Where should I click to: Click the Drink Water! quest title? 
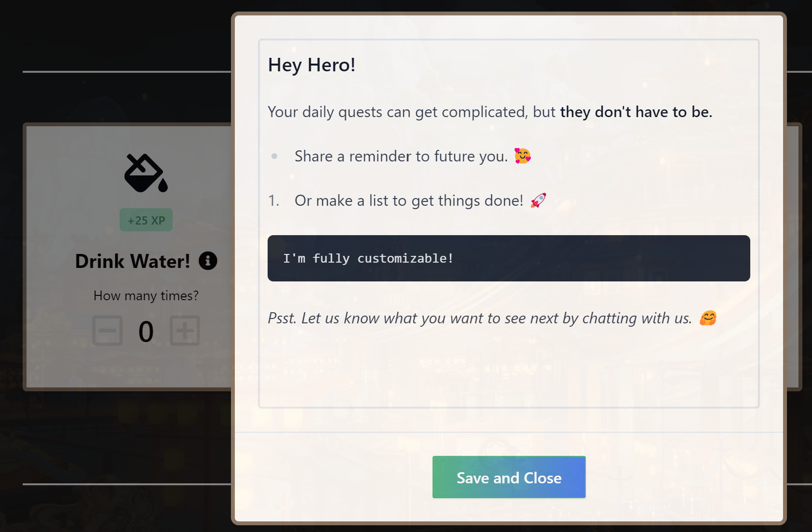click(133, 261)
